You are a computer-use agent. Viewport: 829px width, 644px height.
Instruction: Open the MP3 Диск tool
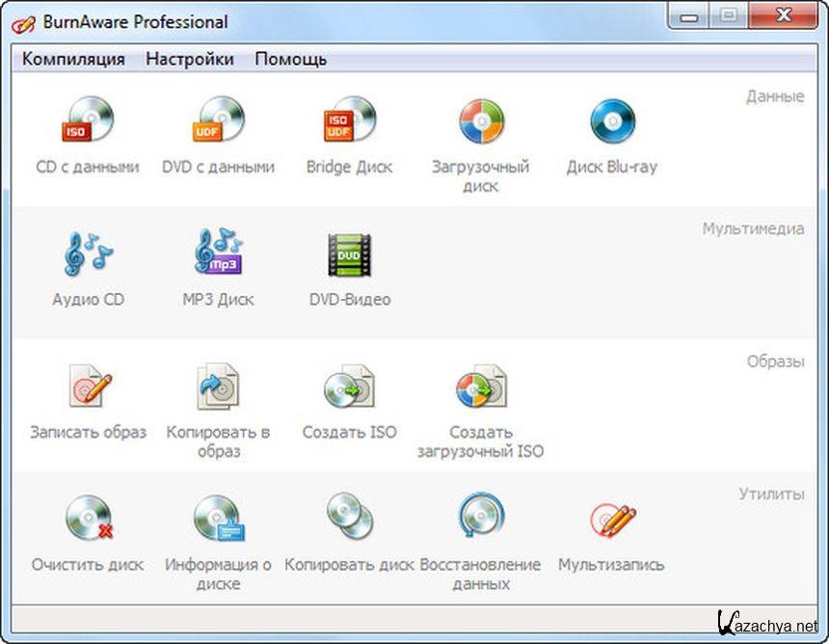(x=218, y=255)
